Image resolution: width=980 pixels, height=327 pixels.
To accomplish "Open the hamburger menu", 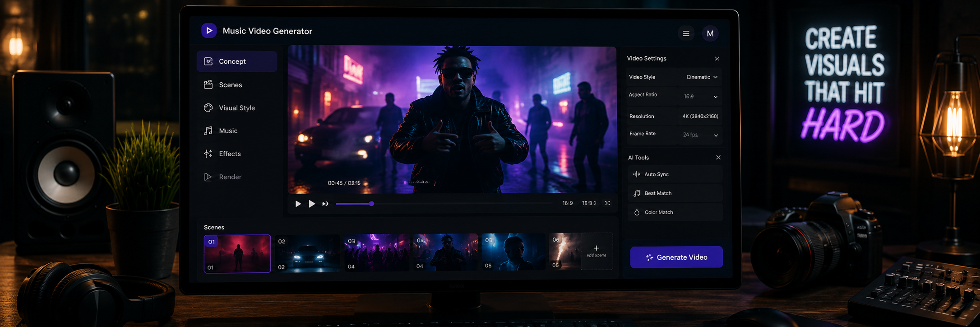I will 686,33.
